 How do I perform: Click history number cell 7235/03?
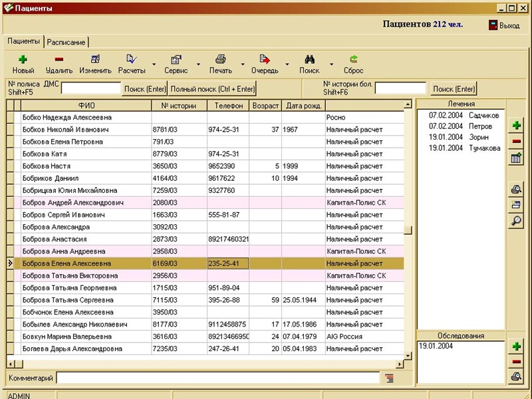click(x=179, y=348)
